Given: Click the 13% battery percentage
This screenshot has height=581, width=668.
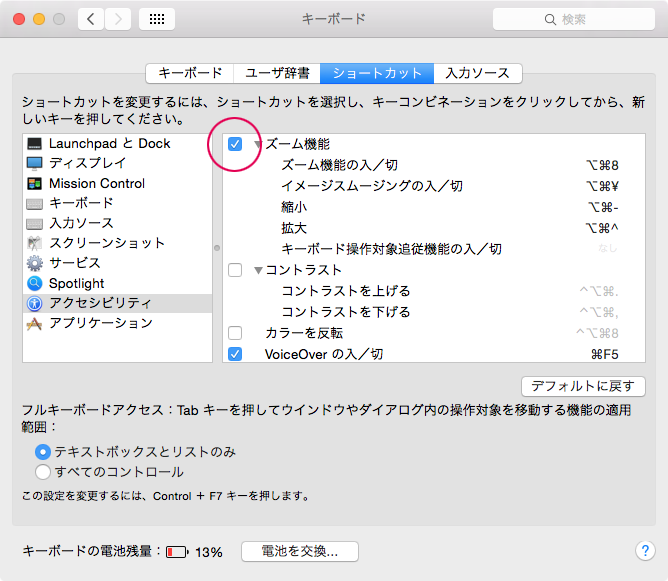Looking at the screenshot, I should point(209,552).
